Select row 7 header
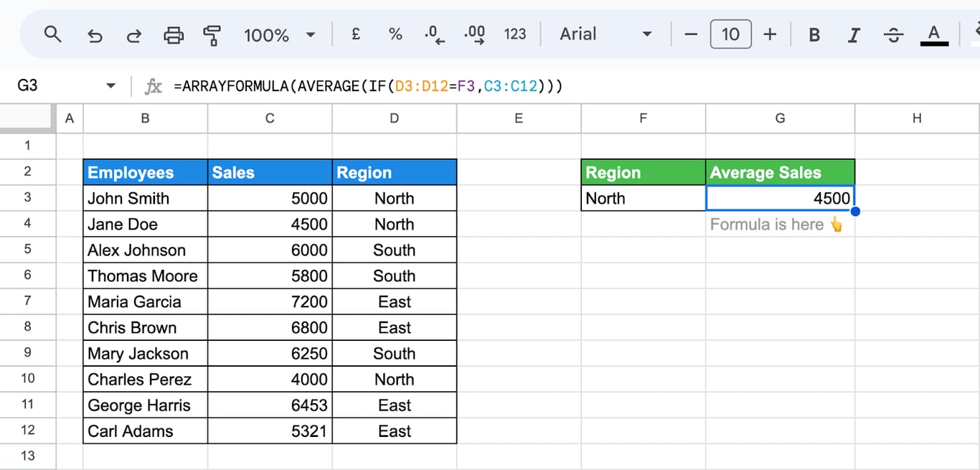The height and width of the screenshot is (470, 980). (28, 301)
